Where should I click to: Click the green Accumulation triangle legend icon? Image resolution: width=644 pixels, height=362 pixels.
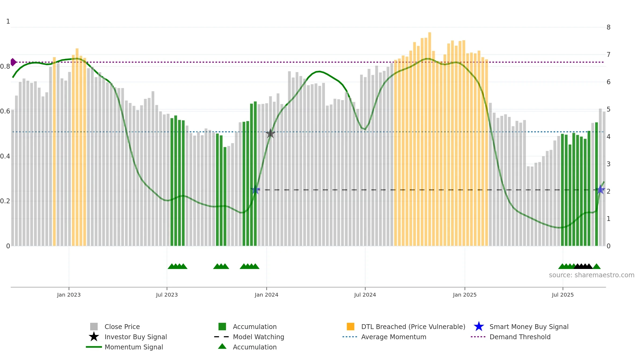222,346
